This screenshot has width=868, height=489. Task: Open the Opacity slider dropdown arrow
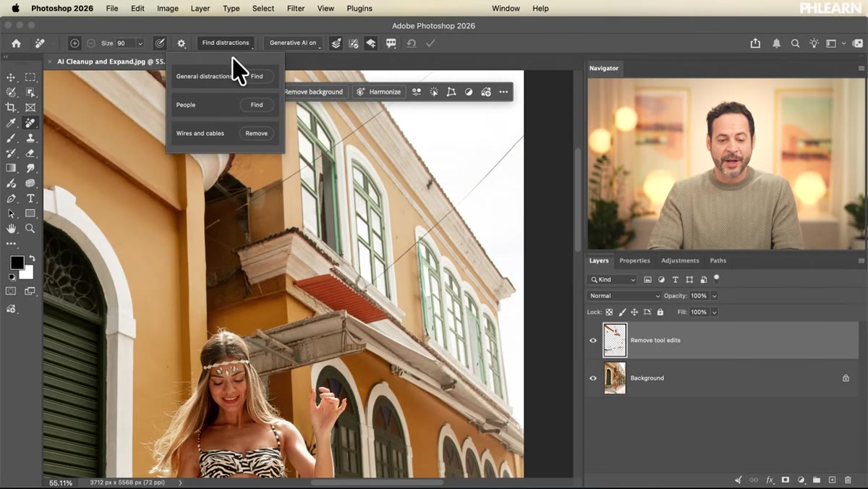click(x=714, y=296)
